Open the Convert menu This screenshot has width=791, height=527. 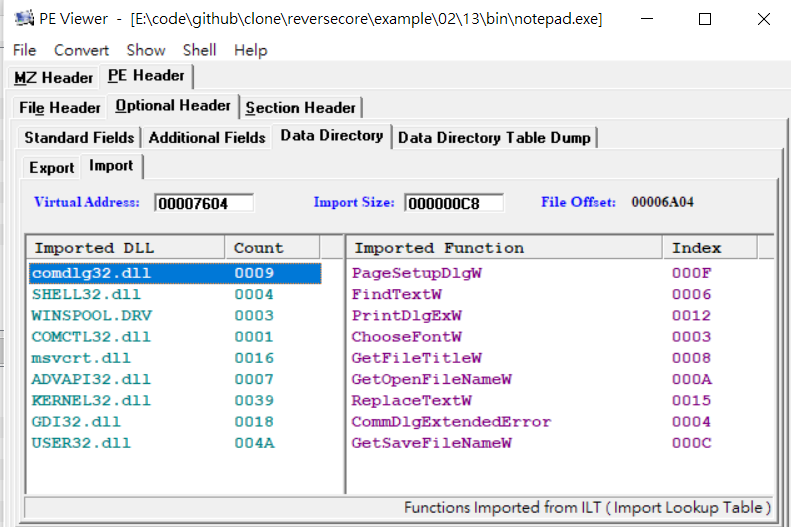click(81, 50)
